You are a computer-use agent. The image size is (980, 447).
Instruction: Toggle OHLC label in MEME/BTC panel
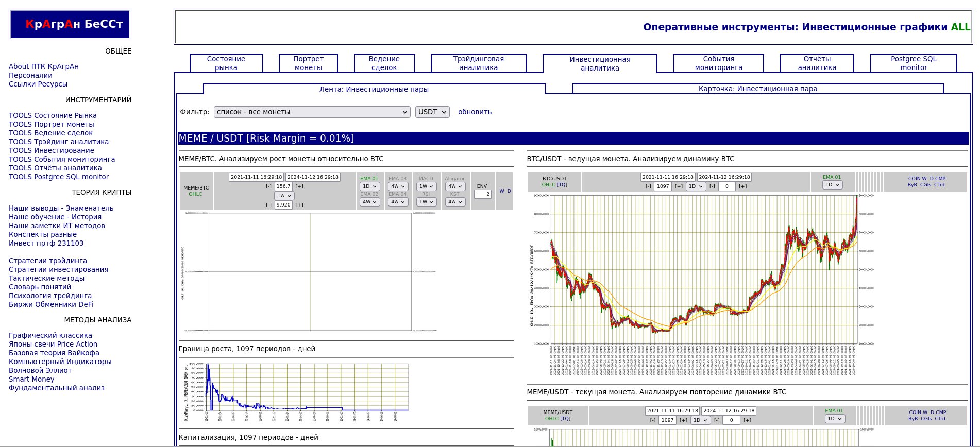pos(195,194)
